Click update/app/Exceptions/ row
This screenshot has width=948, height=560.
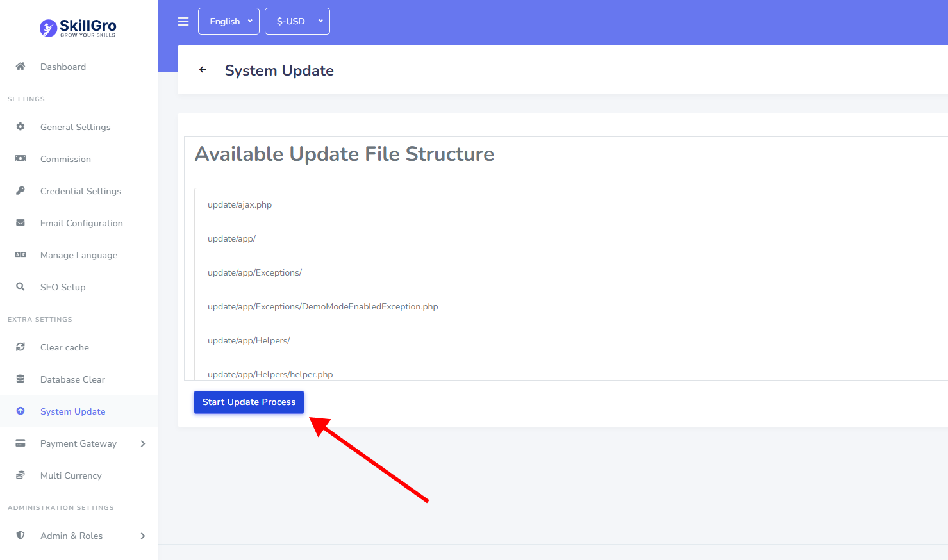click(x=571, y=273)
